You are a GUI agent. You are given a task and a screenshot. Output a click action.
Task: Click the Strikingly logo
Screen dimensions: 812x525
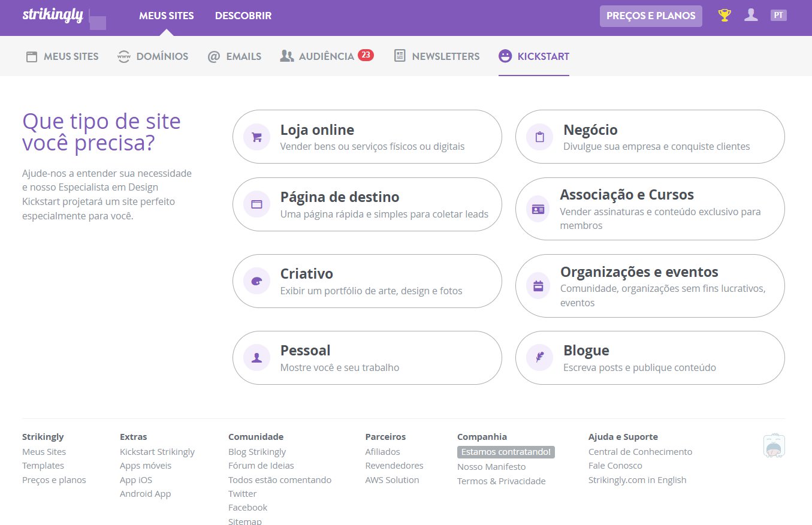53,16
